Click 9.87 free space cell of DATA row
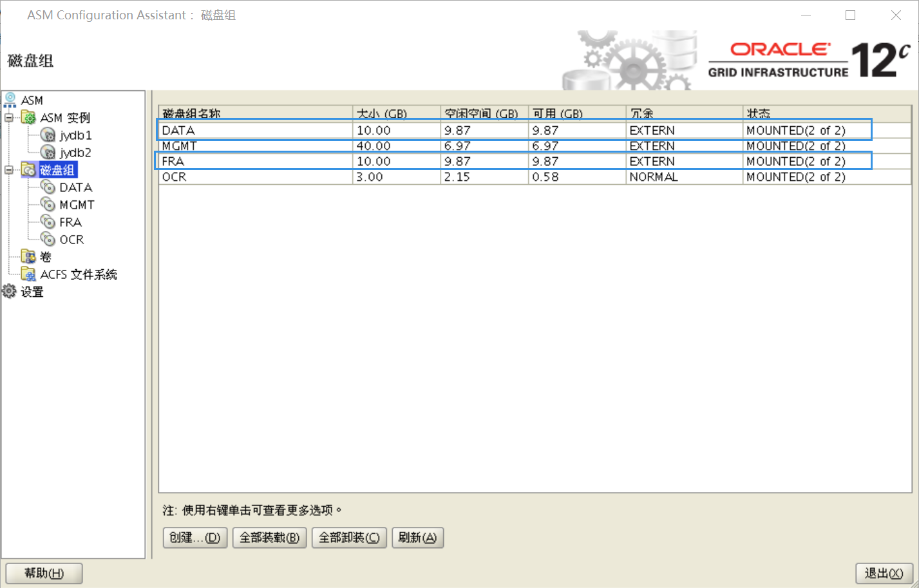The height and width of the screenshot is (588, 919). 484,130
